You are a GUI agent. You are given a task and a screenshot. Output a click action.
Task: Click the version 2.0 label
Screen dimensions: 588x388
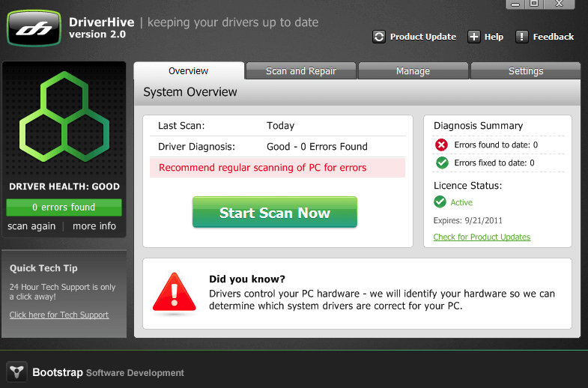click(x=97, y=34)
